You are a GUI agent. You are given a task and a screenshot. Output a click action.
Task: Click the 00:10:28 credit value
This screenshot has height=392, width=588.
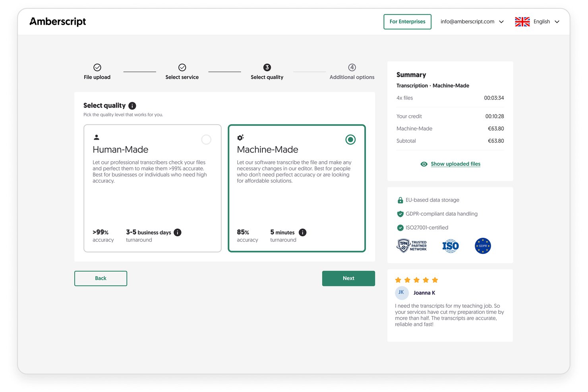[495, 116]
